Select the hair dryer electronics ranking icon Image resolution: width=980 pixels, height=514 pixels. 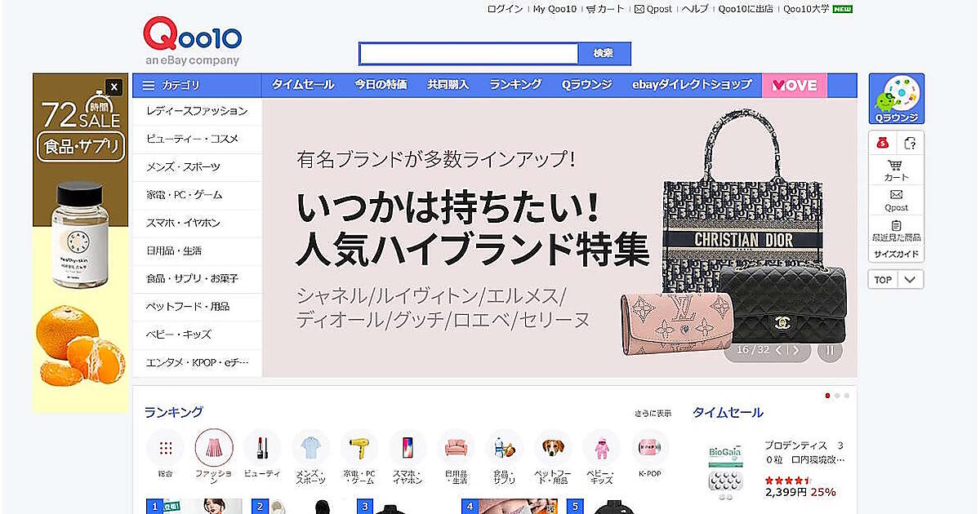(359, 448)
